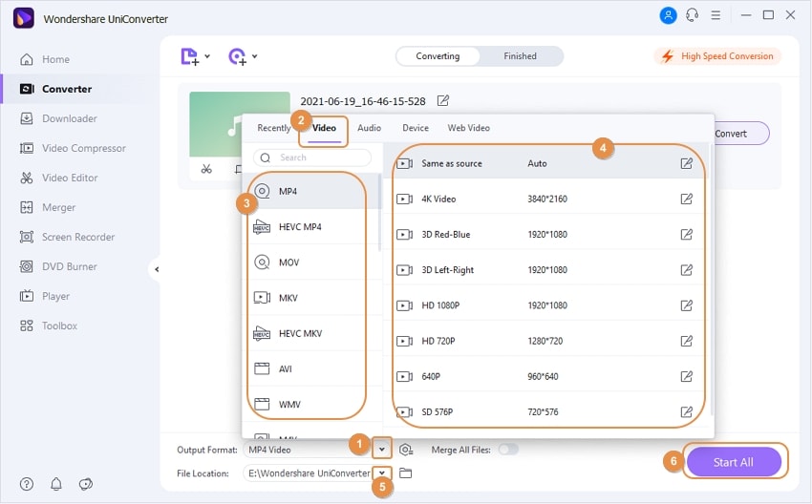Expand the Output Format dropdown arrow
The height and width of the screenshot is (504, 812).
tap(382, 450)
